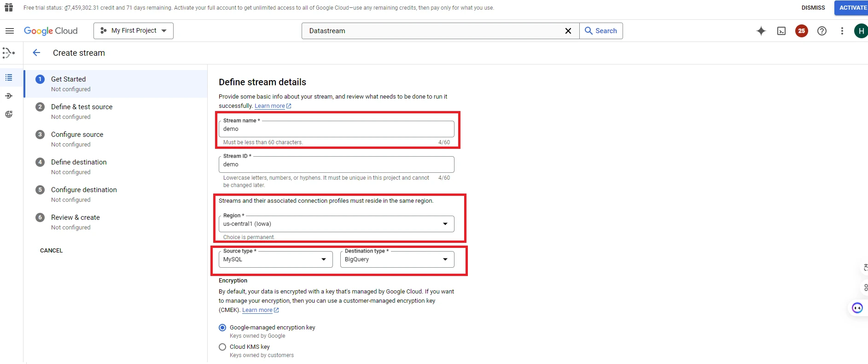
Task: Open My First Project selector
Action: 134,31
